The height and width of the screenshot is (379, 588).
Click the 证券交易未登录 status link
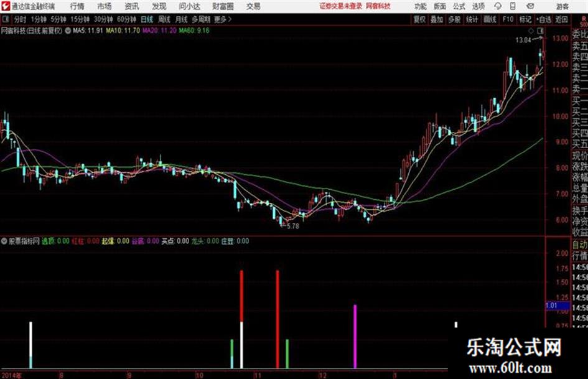pos(341,6)
